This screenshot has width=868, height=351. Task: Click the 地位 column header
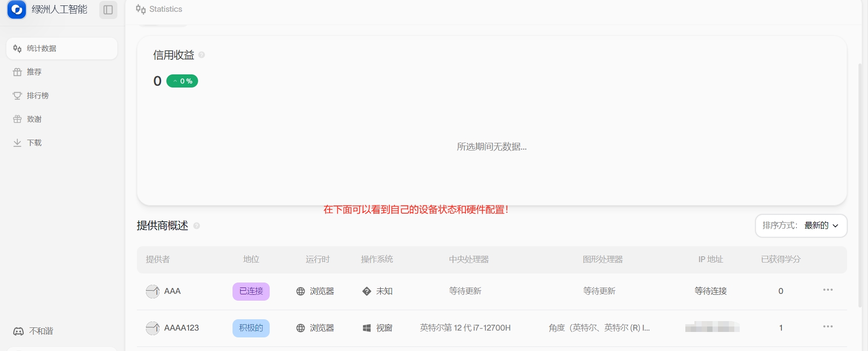click(251, 259)
